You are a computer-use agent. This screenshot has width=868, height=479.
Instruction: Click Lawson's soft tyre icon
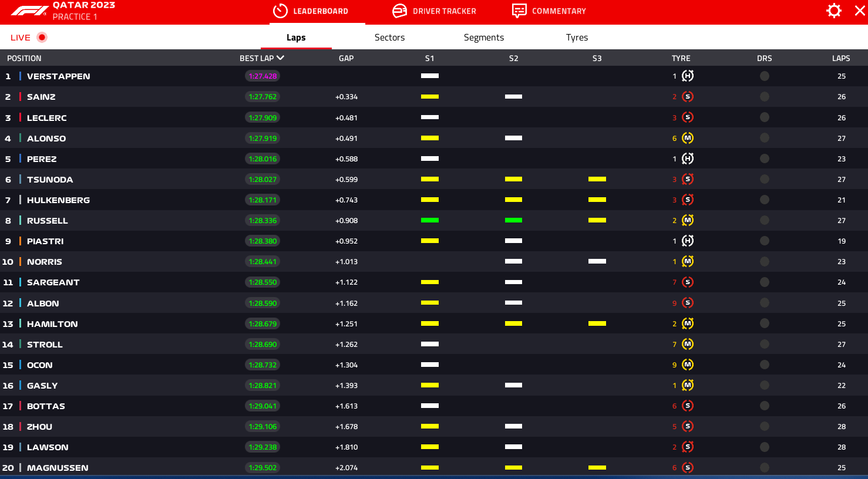(x=688, y=447)
